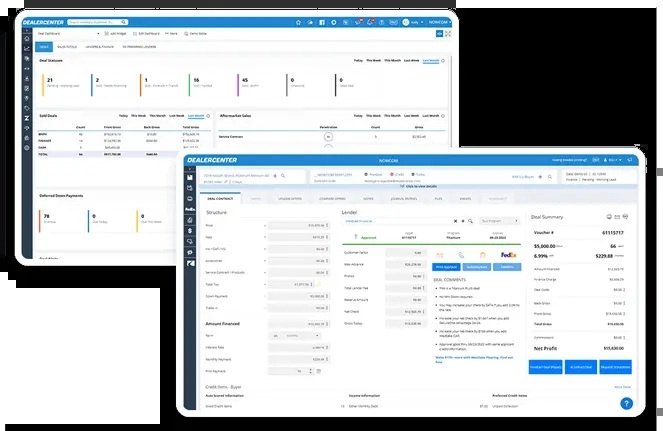Image resolution: width=663 pixels, height=431 pixels.
Task: Click the Price input field
Action: 299,225
